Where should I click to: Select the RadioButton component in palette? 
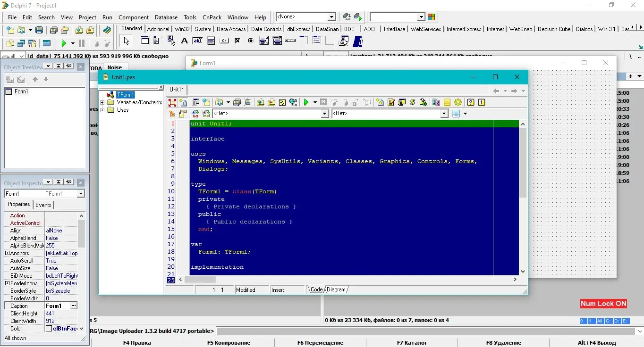251,41
